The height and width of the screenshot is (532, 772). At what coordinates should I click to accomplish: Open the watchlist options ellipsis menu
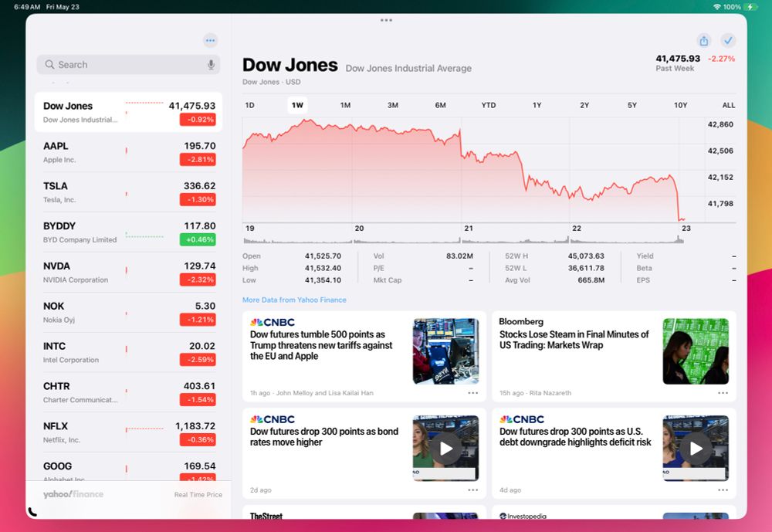210,40
